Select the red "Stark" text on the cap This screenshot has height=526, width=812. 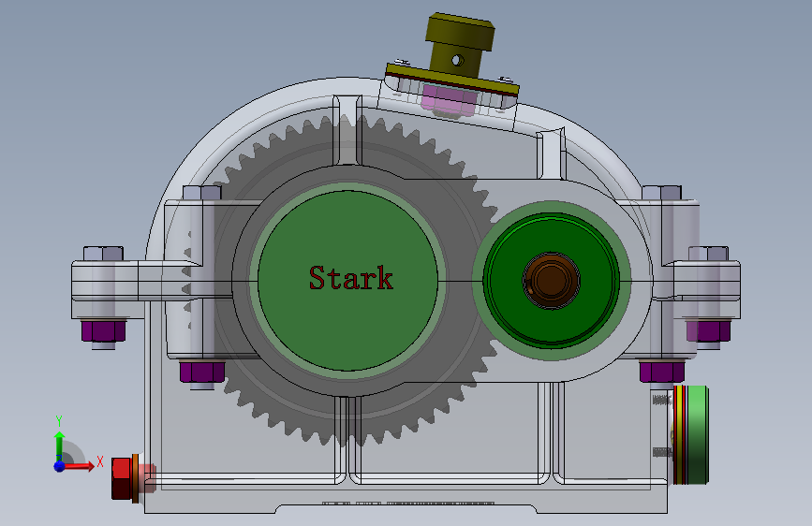pos(351,278)
